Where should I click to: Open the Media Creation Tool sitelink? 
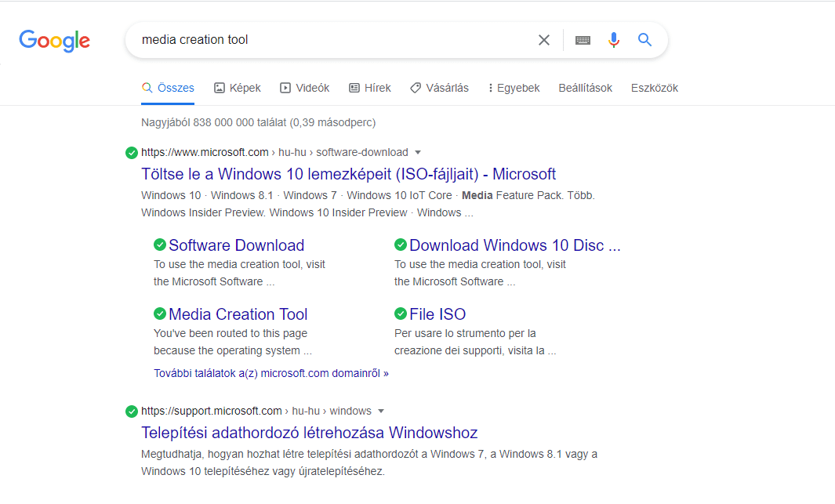tap(238, 314)
